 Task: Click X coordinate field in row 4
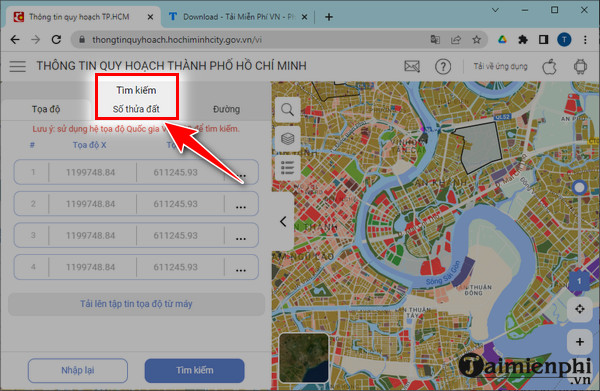point(90,267)
